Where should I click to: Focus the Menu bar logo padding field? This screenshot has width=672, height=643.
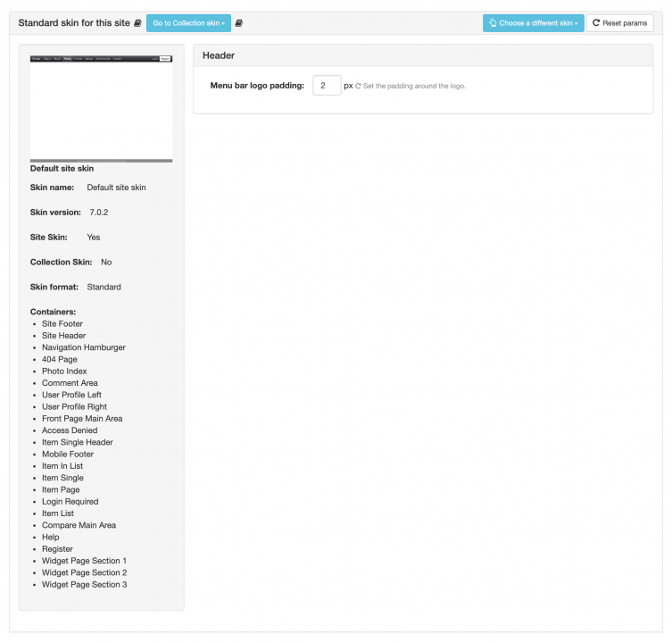(327, 86)
